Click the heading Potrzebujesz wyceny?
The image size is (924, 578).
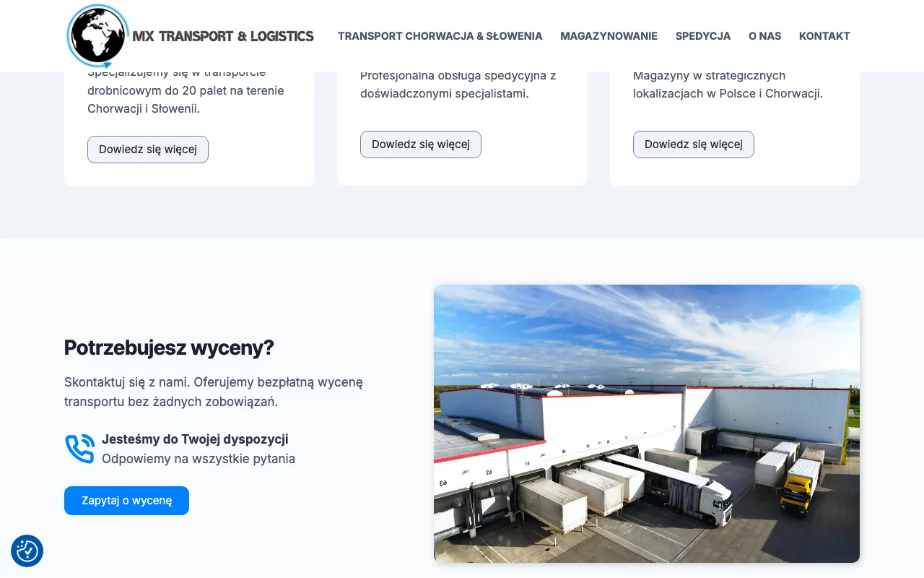(169, 348)
